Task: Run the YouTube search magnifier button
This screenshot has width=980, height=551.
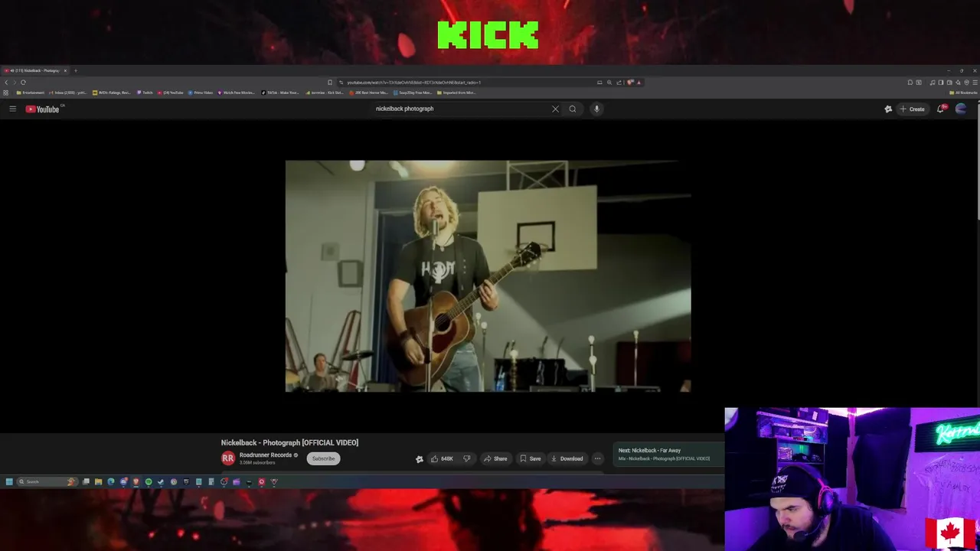Action: coord(572,109)
